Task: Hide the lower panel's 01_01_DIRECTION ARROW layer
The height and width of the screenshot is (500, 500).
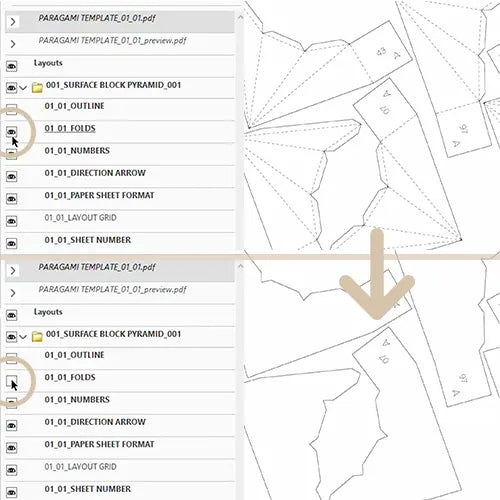Action: pos(11,425)
